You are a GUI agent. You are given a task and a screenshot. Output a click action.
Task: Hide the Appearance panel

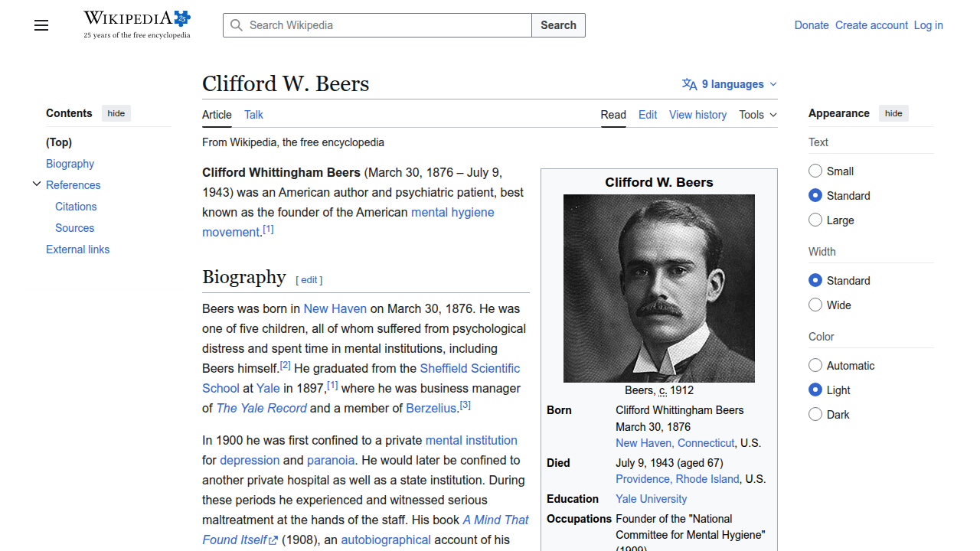coord(893,113)
